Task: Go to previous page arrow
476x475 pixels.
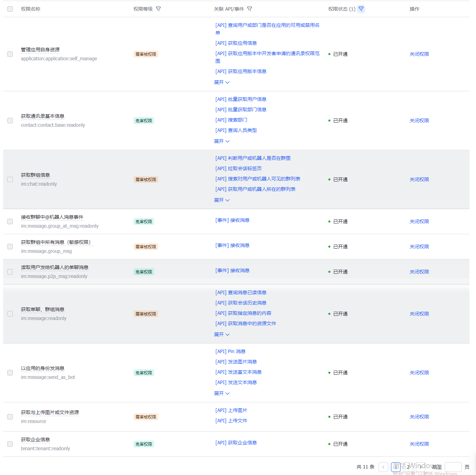Action: pyautogui.click(x=383, y=467)
